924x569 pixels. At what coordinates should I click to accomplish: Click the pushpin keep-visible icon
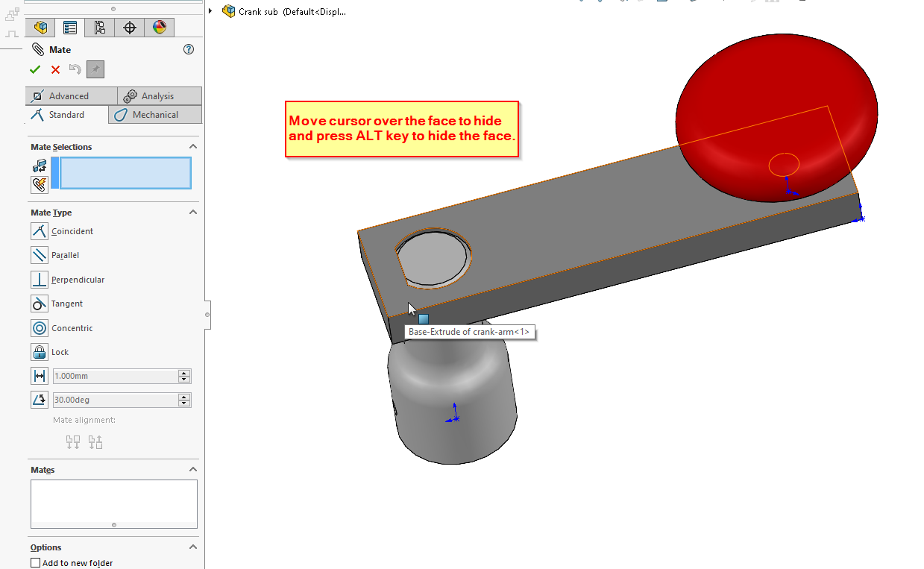coord(95,69)
